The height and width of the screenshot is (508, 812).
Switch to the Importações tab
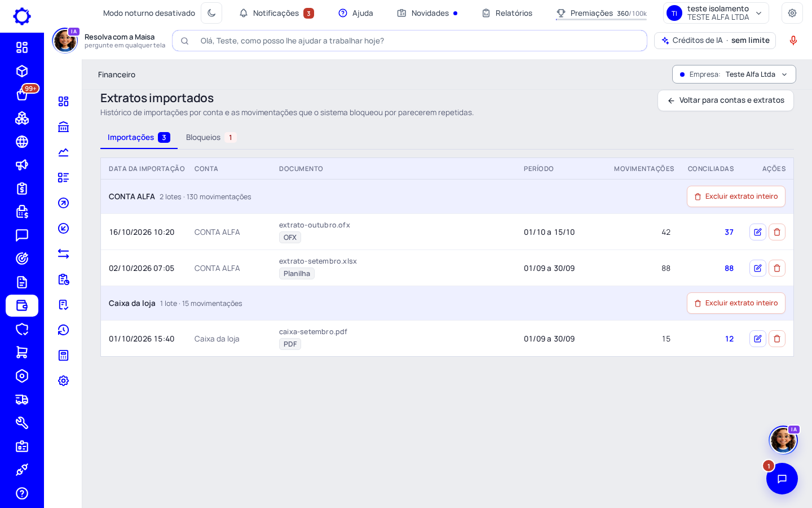[x=139, y=138]
